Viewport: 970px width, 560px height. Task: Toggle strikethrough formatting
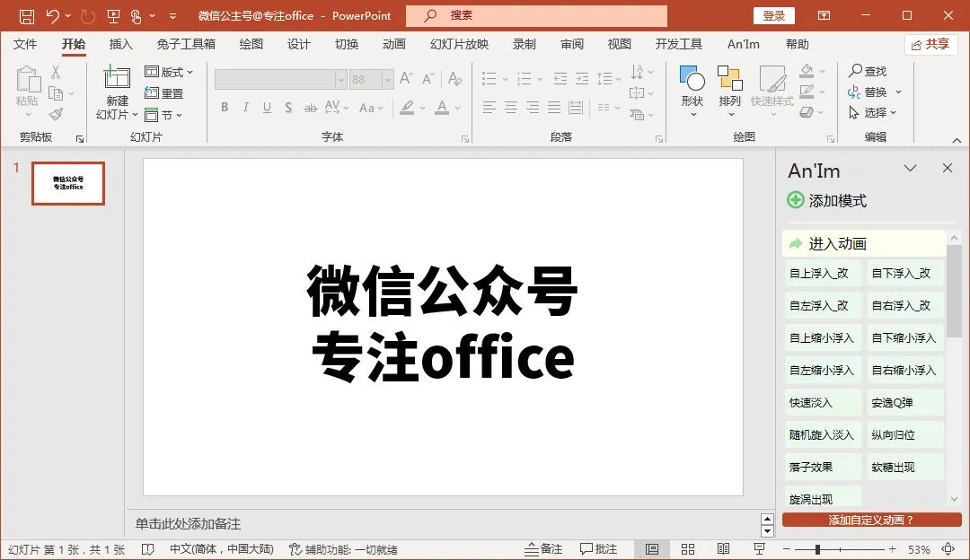click(310, 109)
